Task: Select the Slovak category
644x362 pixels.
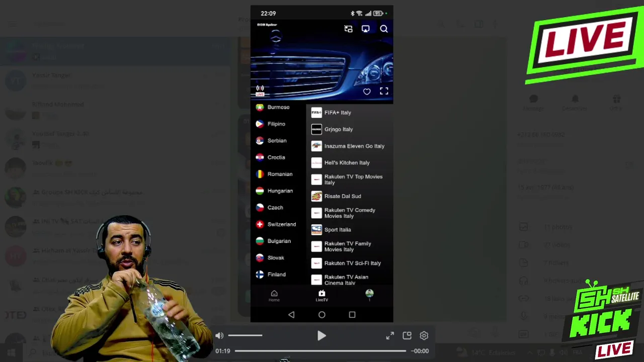Action: click(x=278, y=258)
